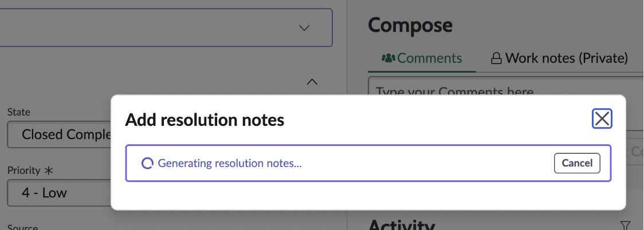Open the top dropdown chevron arrow
The height and width of the screenshot is (230, 644).
pos(304,28)
